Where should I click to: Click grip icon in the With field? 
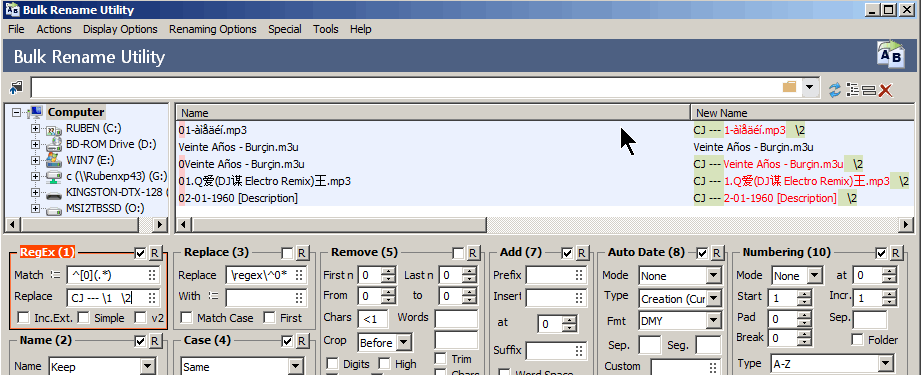(300, 297)
